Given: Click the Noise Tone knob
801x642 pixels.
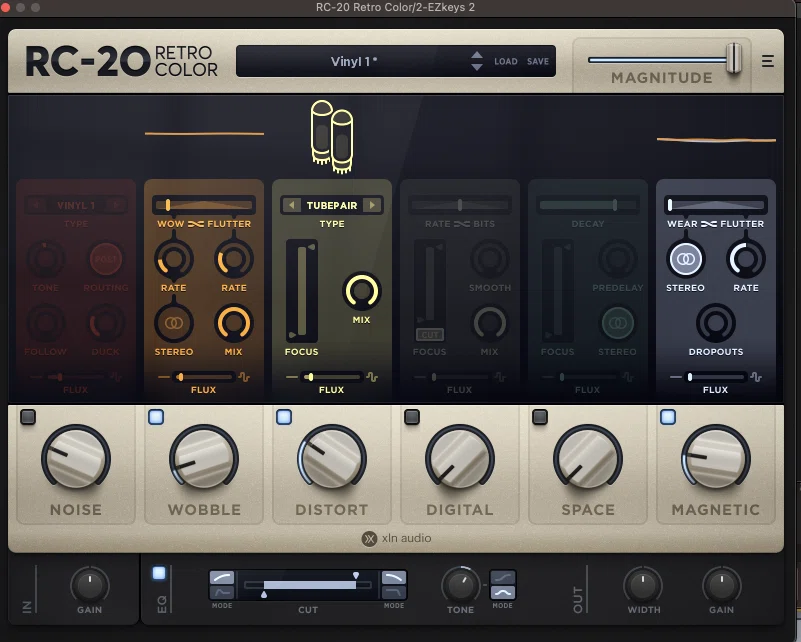Looking at the screenshot, I should tap(45, 259).
